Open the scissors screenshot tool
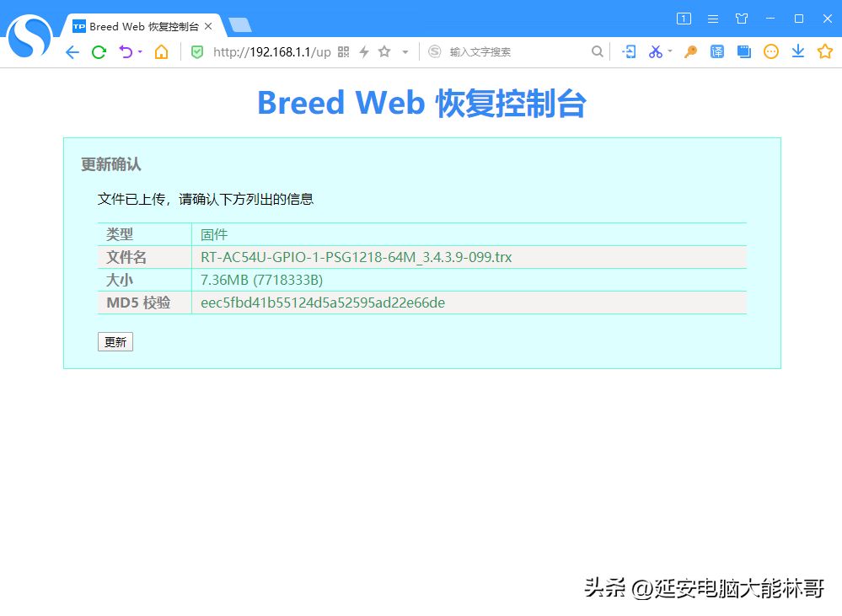 coord(655,52)
